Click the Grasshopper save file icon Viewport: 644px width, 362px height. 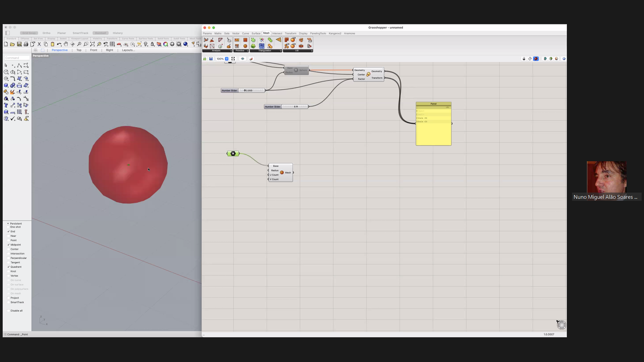tap(211, 59)
